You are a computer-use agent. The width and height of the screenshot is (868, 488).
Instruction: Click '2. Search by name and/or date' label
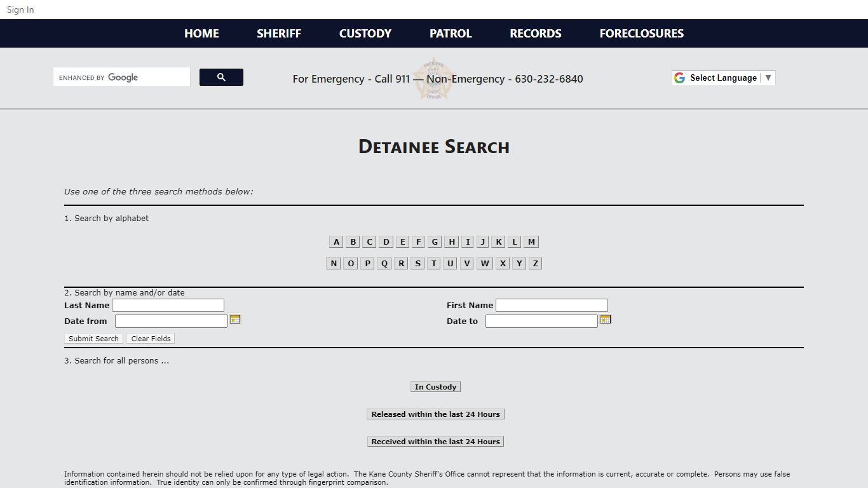click(x=125, y=293)
